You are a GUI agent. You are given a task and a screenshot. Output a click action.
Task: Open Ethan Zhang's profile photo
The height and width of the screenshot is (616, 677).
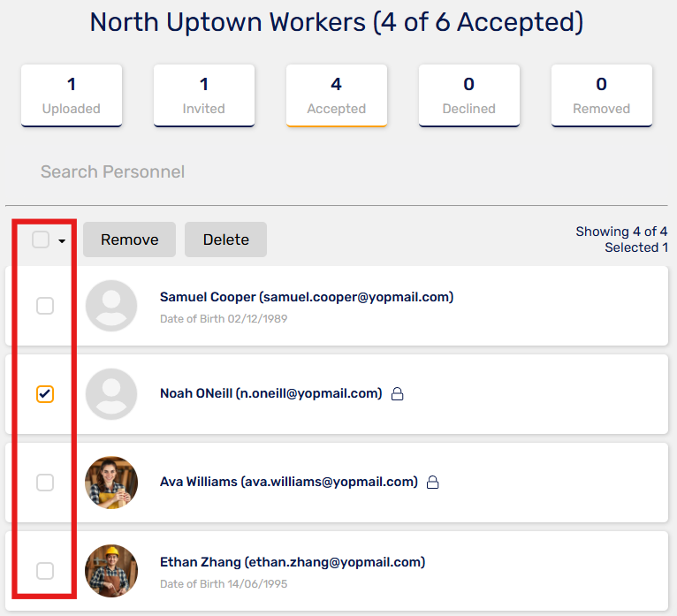coord(111,571)
